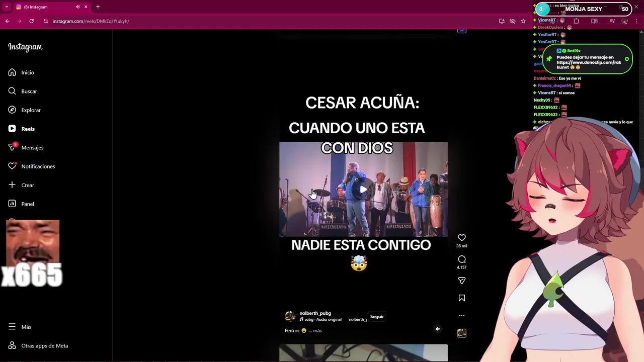Open the Más hamburger menu
The image size is (644, 362).
point(20,327)
